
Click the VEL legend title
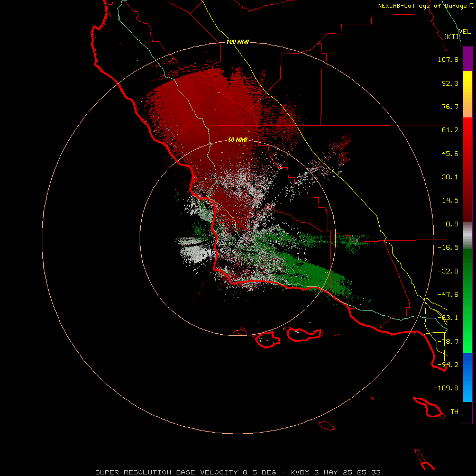(464, 32)
